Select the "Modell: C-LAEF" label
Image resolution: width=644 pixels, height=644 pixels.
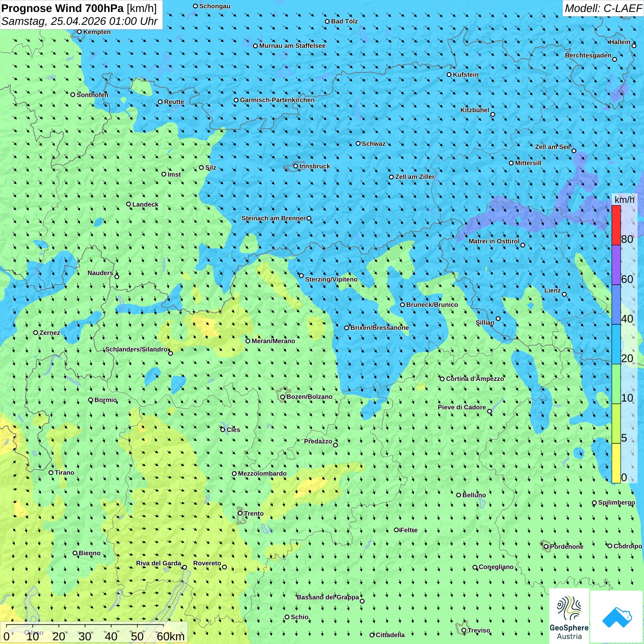point(603,8)
